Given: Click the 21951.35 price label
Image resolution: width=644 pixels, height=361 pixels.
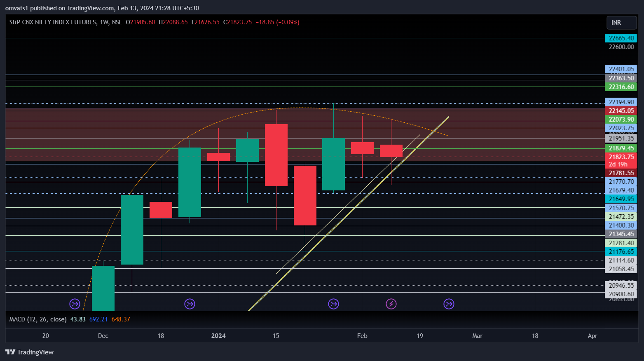Looking at the screenshot, I should (621, 138).
